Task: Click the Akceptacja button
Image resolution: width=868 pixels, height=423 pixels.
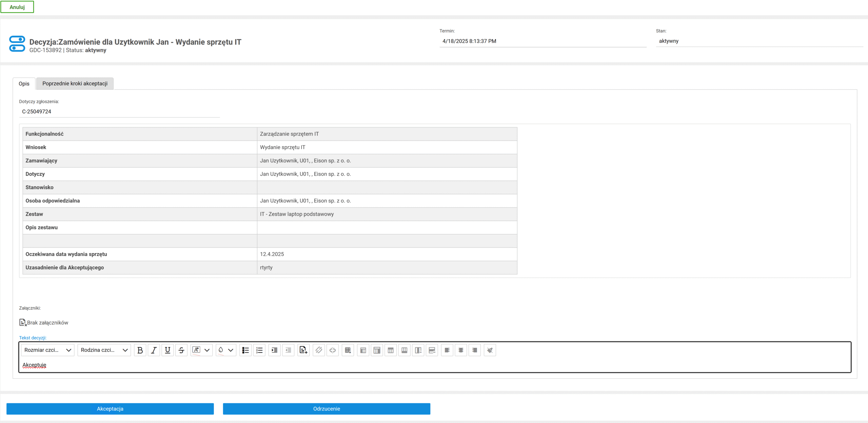Action: point(110,409)
